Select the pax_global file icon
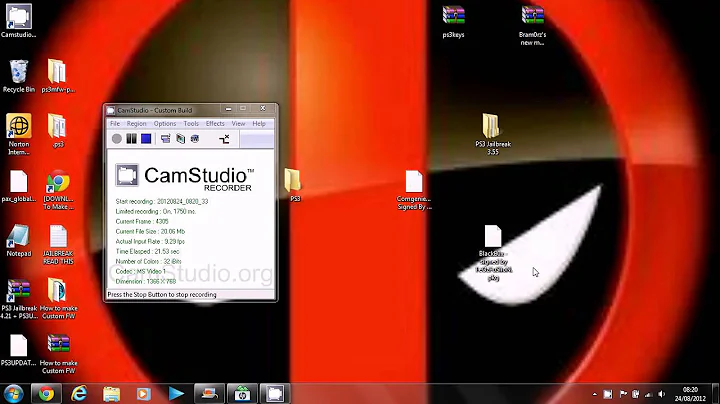 [18, 186]
